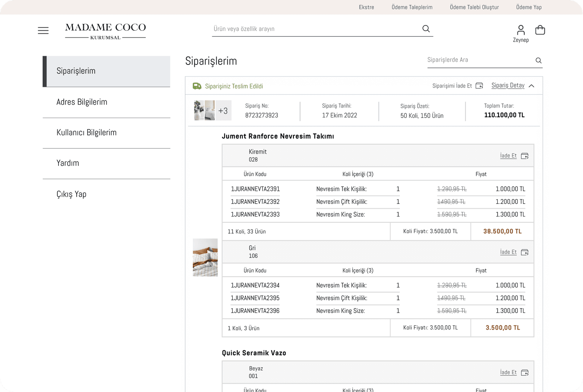Click the İade Et icon for Gri 106
Viewport: 583px width, 392px height.
pyautogui.click(x=525, y=252)
